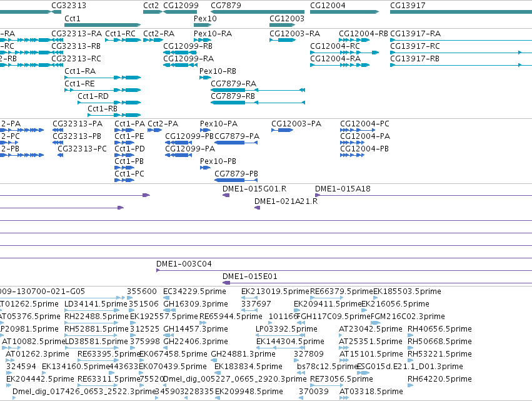
Task: Select transcript Cct1-RD
Action: [x=109, y=103]
